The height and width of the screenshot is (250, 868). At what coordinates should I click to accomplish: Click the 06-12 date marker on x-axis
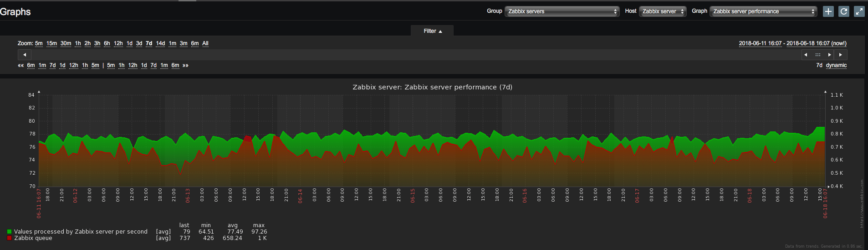(x=76, y=195)
